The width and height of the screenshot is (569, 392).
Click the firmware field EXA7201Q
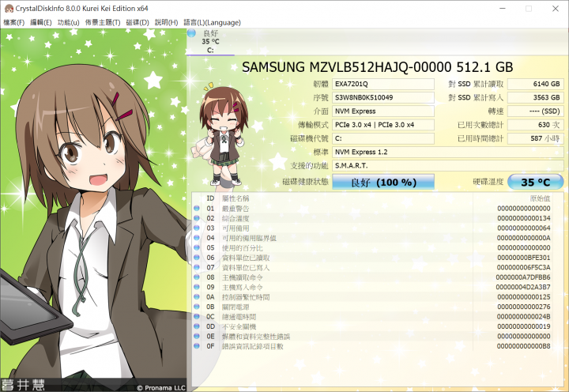pos(383,84)
